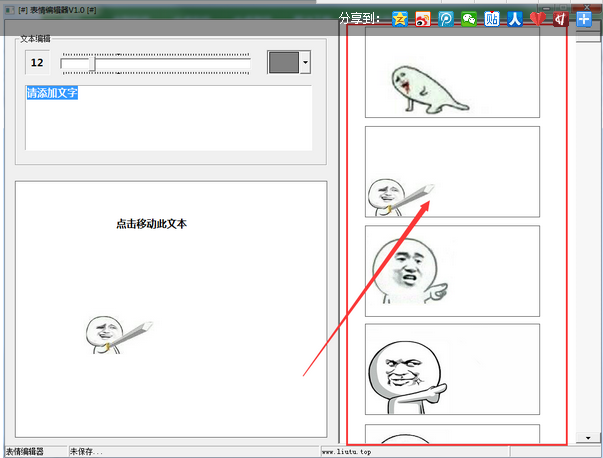Click the 未保存 status bar text
603x458 pixels.
(86, 451)
